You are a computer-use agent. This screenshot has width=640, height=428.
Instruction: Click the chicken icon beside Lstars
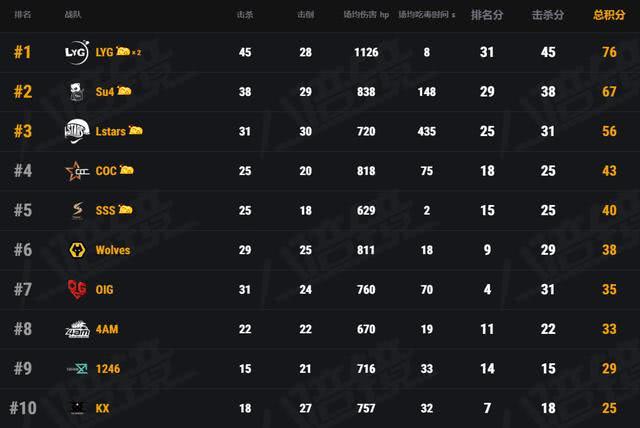point(135,130)
